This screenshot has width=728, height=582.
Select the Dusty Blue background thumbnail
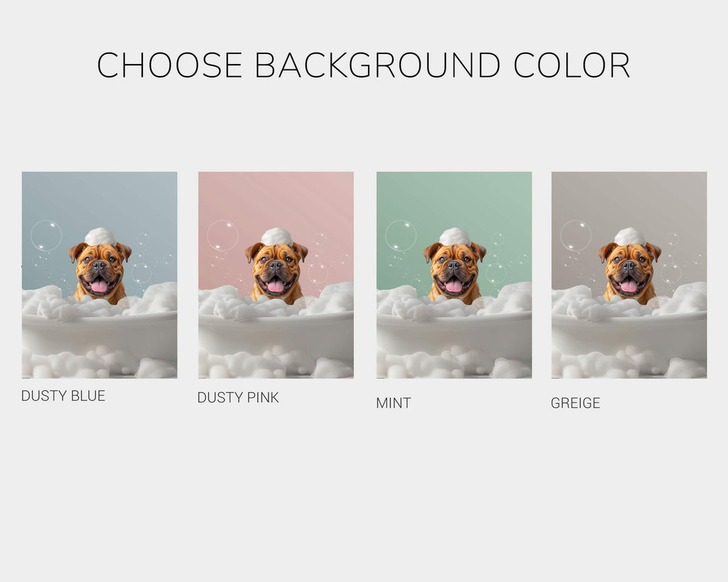pos(99,275)
